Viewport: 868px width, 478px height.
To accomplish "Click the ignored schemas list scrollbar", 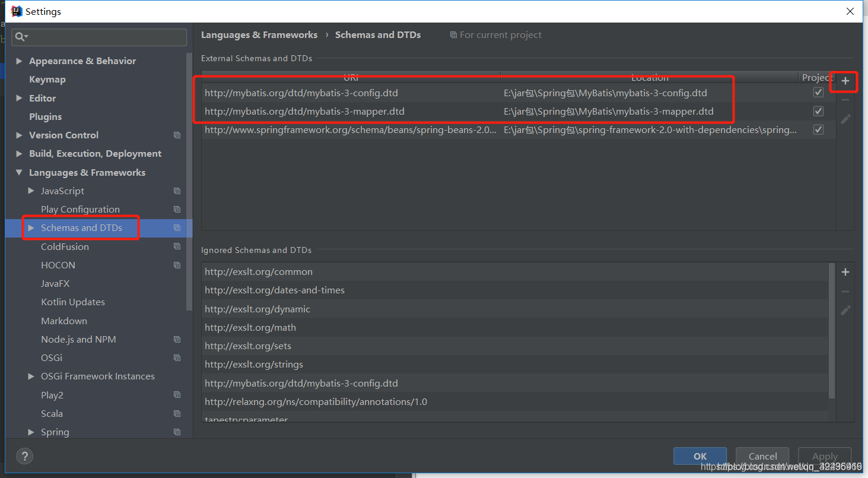I will tap(832, 331).
